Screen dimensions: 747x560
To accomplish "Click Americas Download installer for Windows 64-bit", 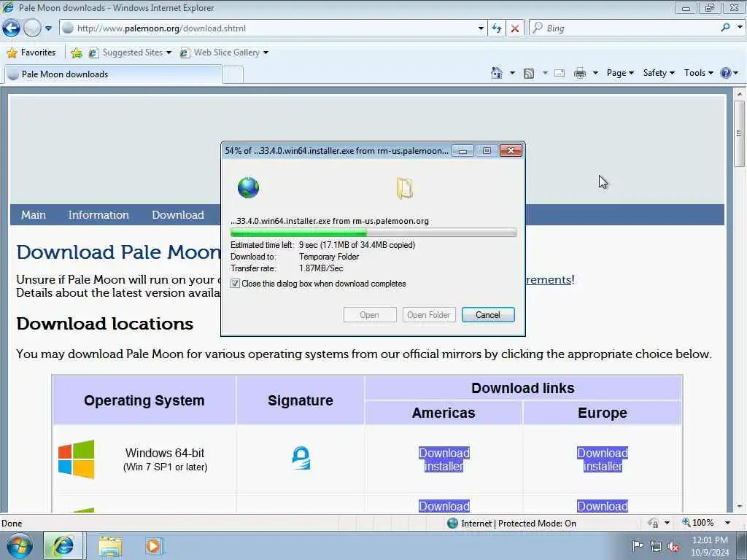I will coord(444,459).
